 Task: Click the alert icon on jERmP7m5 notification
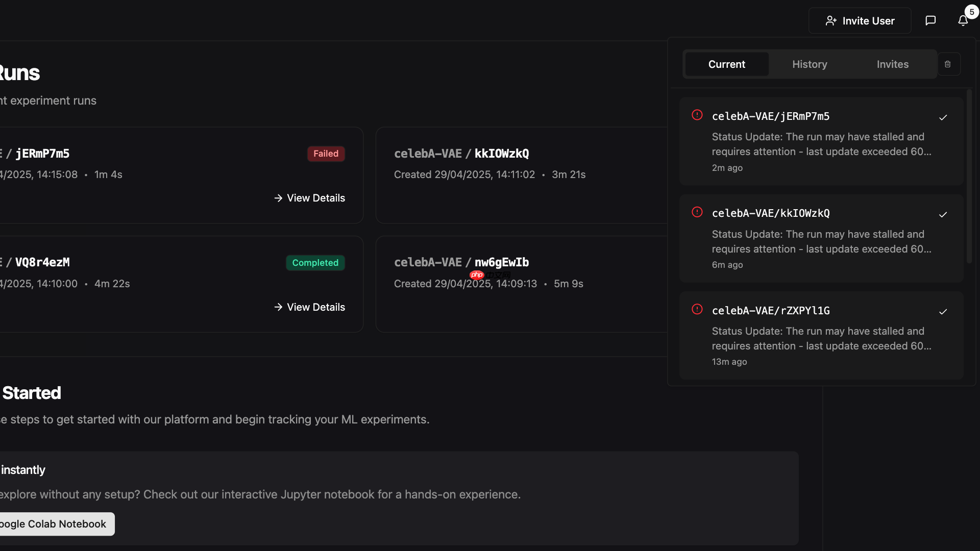[697, 115]
